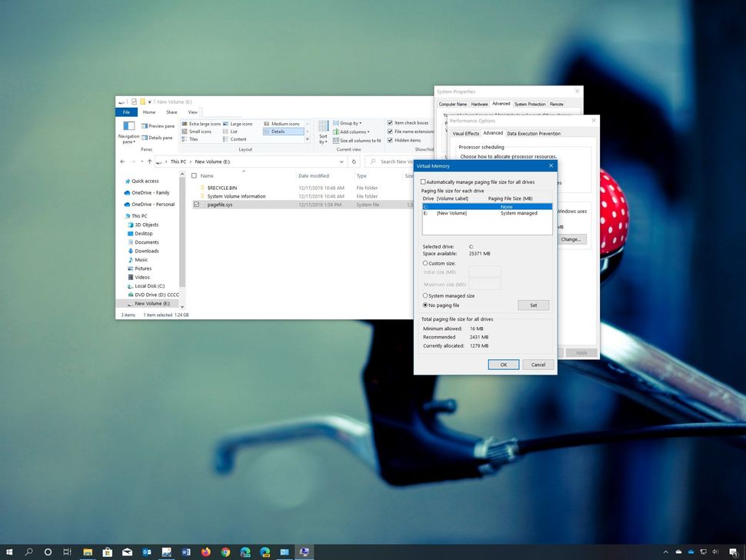Open the Group by dropdown
The width and height of the screenshot is (746, 560).
click(349, 123)
